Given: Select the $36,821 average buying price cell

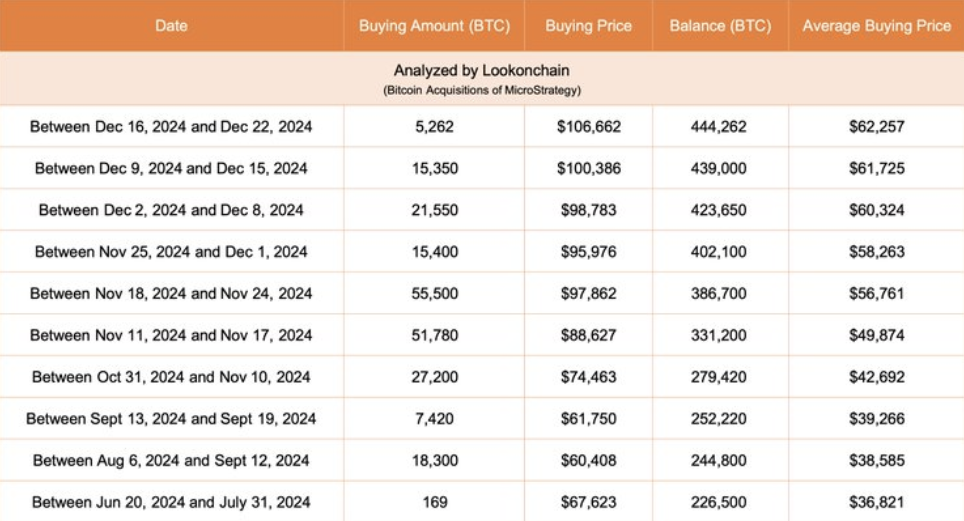Looking at the screenshot, I should [x=876, y=502].
